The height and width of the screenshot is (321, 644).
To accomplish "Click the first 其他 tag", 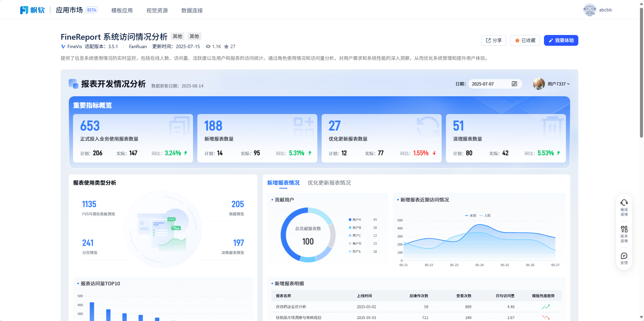I will coord(178,36).
